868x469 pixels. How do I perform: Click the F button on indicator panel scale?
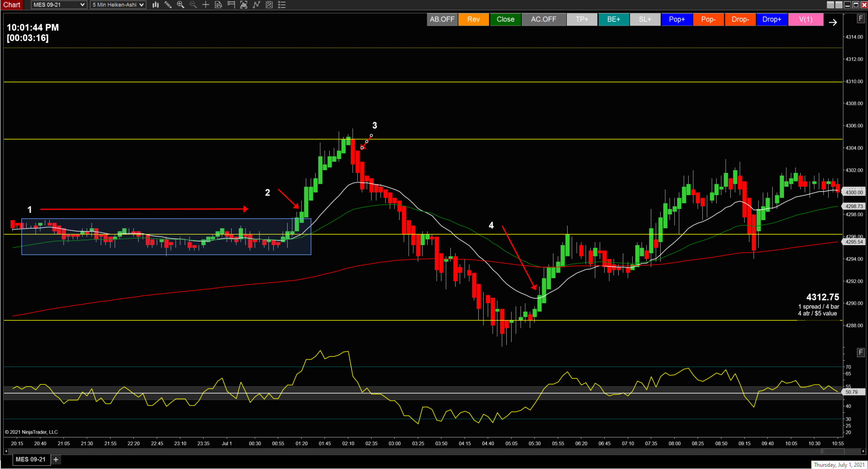click(x=860, y=352)
